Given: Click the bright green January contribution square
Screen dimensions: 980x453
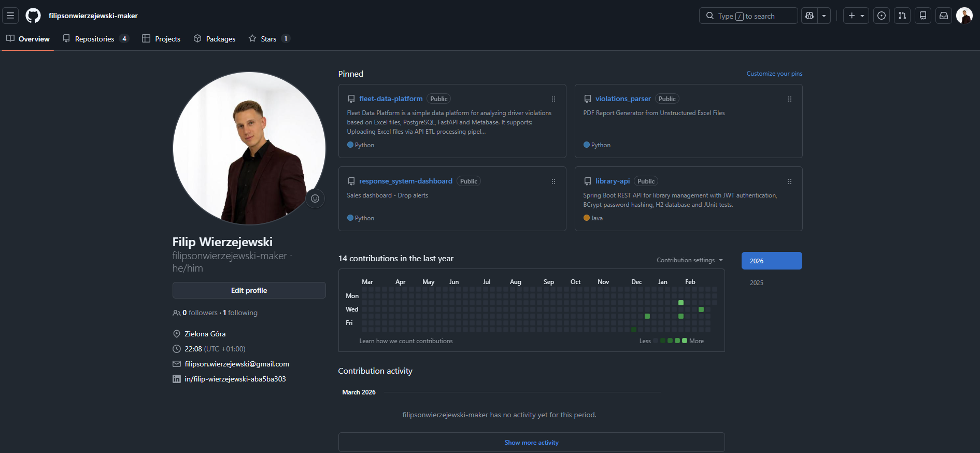Looking at the screenshot, I should 681,303.
